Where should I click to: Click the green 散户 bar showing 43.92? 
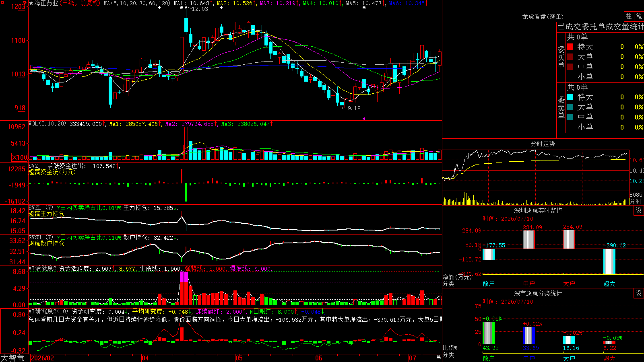tap(489, 333)
